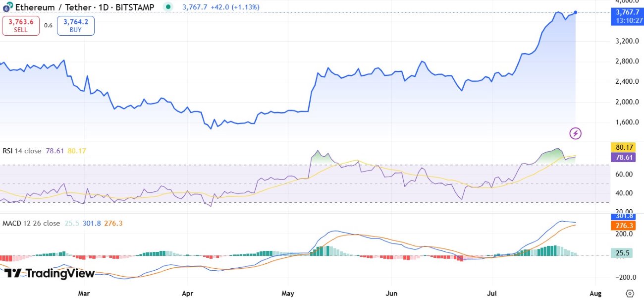
Task: Click the TradingView logo
Action: [x=49, y=273]
